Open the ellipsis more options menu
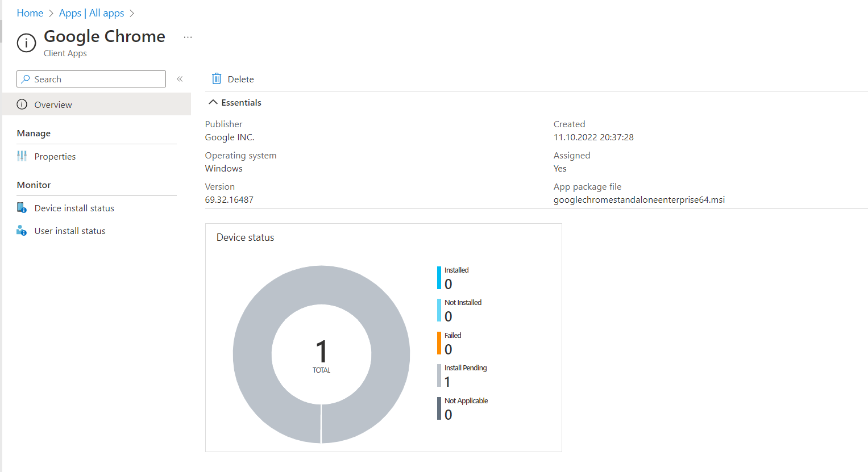The height and width of the screenshot is (472, 868). [x=188, y=37]
